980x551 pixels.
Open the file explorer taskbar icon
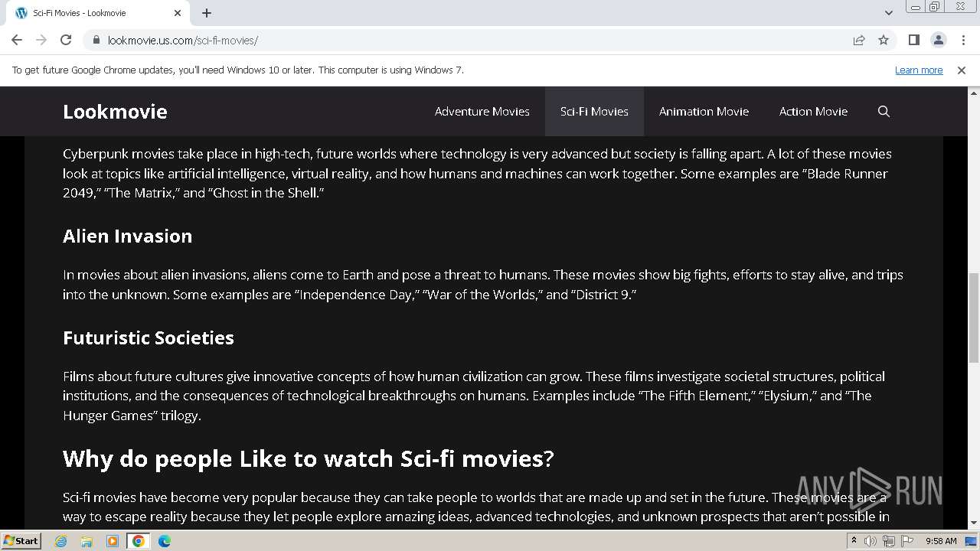[x=87, y=541]
